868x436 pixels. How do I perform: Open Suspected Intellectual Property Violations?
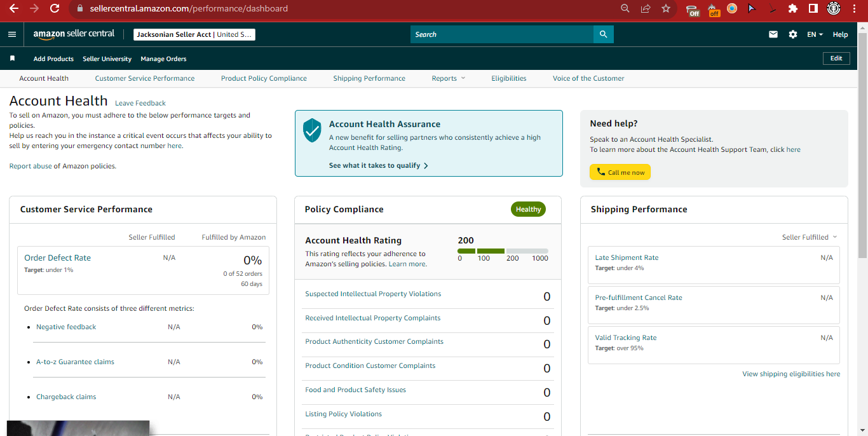tap(373, 294)
